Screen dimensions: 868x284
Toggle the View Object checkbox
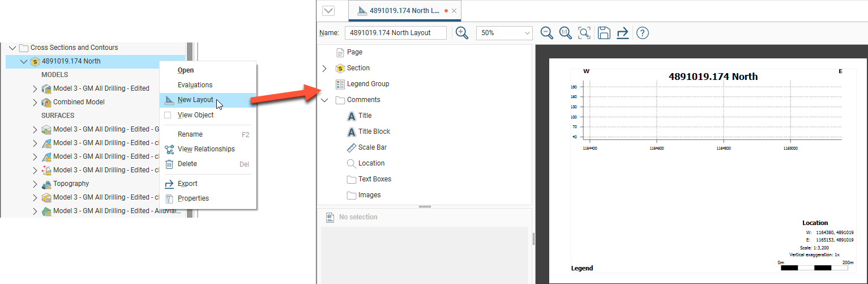[168, 115]
